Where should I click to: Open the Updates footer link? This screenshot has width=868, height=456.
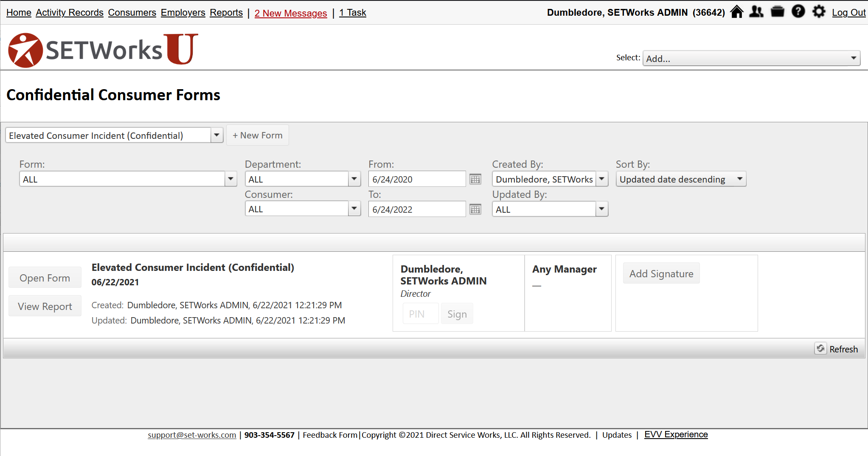coord(617,435)
